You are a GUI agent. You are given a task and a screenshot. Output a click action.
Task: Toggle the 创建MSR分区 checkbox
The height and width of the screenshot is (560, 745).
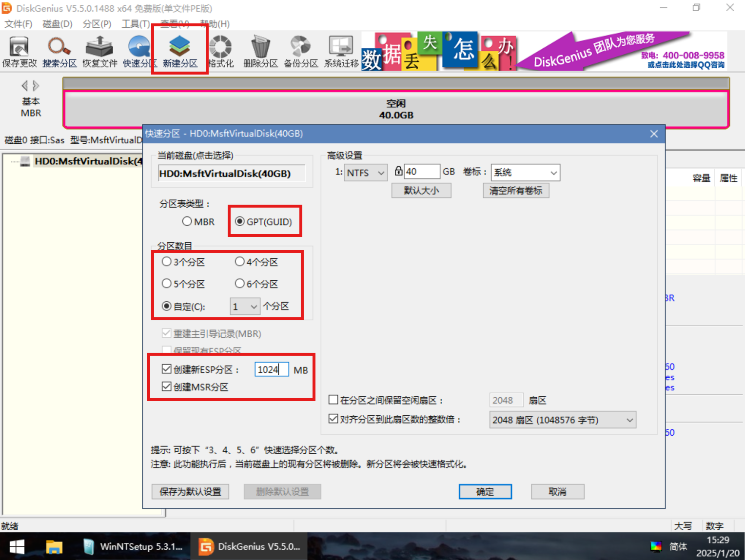tap(167, 386)
